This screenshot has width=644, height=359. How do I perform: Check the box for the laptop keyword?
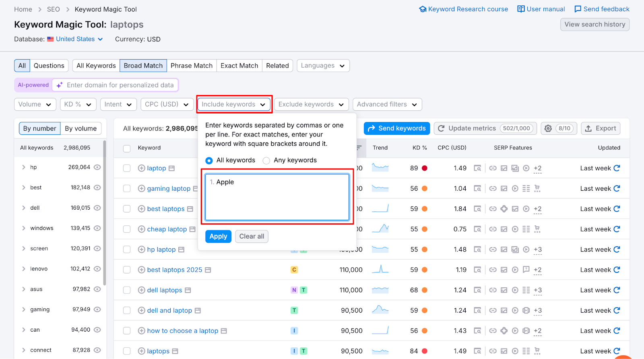click(127, 168)
